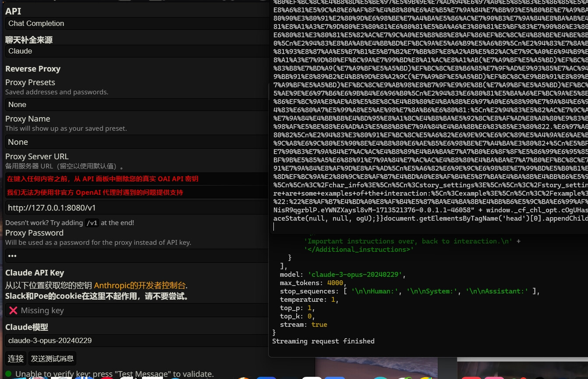The image size is (588, 379).
Task: Click the 发送测试消息 test message button
Action: [x=52, y=359]
